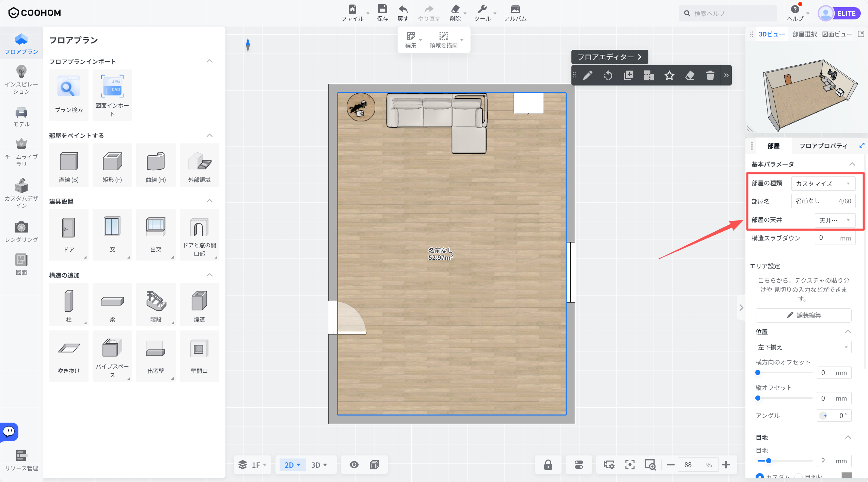Add a 壁開口 wall opening
Viewport: 868px width, 482px height.
pos(200,356)
